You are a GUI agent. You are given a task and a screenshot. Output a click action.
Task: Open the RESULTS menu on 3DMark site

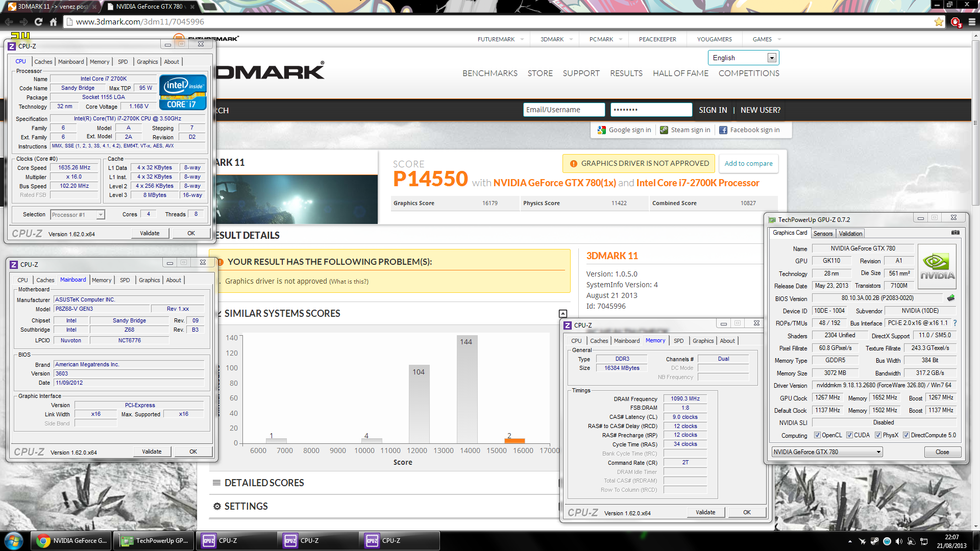626,73
